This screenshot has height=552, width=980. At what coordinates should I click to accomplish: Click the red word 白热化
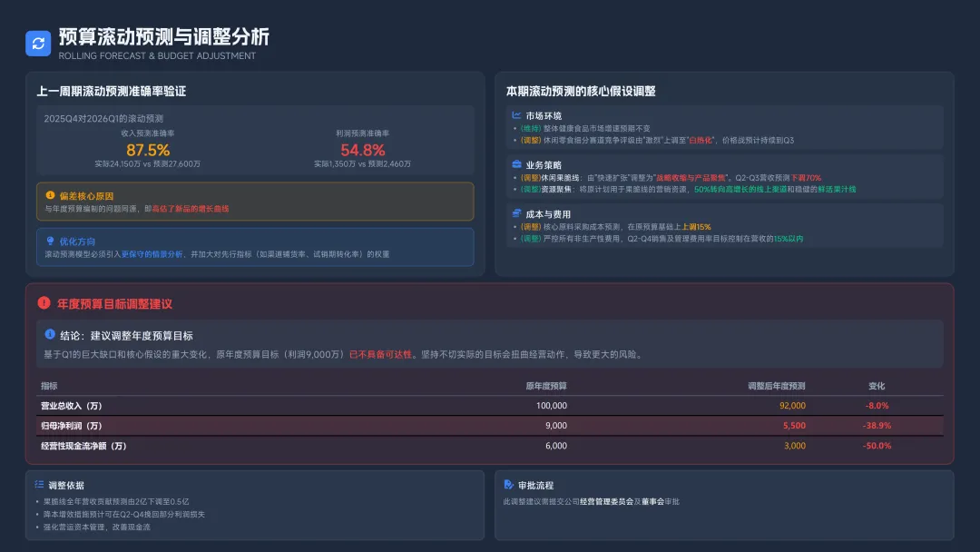[x=701, y=141]
